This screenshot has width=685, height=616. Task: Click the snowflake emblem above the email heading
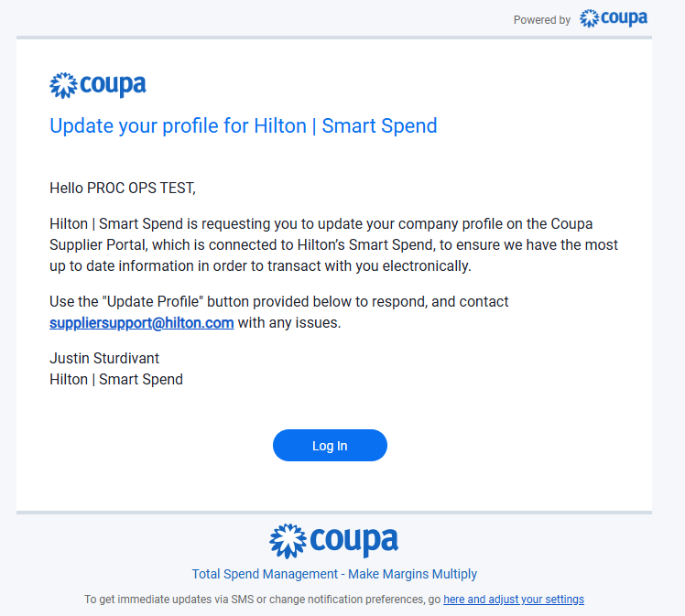click(x=63, y=85)
